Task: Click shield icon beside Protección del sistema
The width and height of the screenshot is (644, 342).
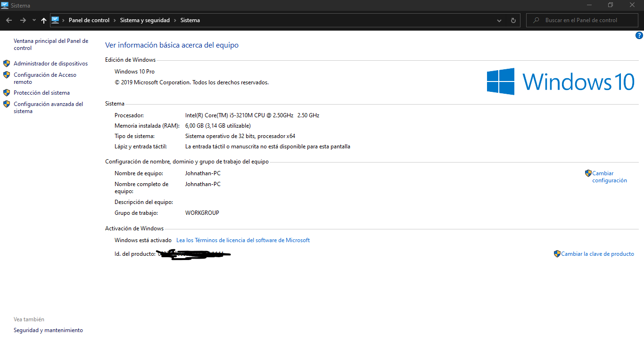Action: pyautogui.click(x=7, y=92)
